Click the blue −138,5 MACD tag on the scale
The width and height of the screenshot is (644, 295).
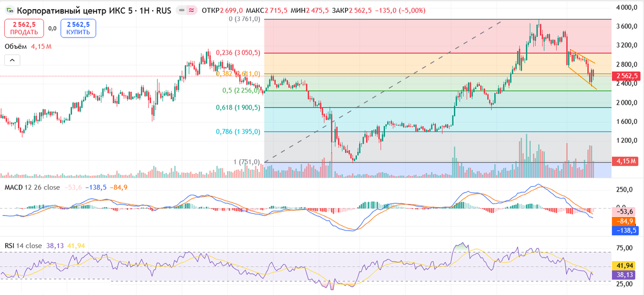626,230
